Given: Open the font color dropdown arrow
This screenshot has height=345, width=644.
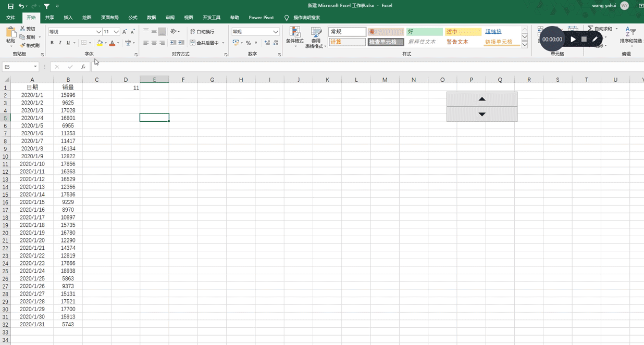Looking at the screenshot, I should click(x=118, y=43).
